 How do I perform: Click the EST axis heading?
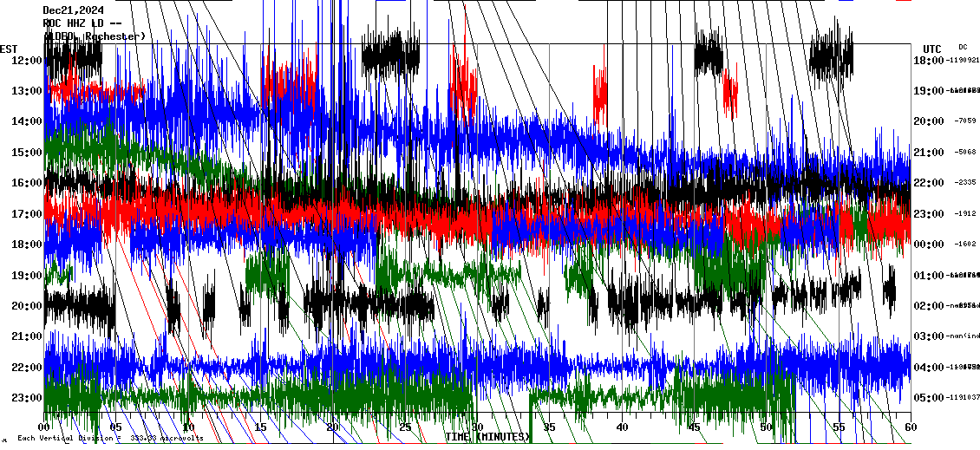[9, 49]
